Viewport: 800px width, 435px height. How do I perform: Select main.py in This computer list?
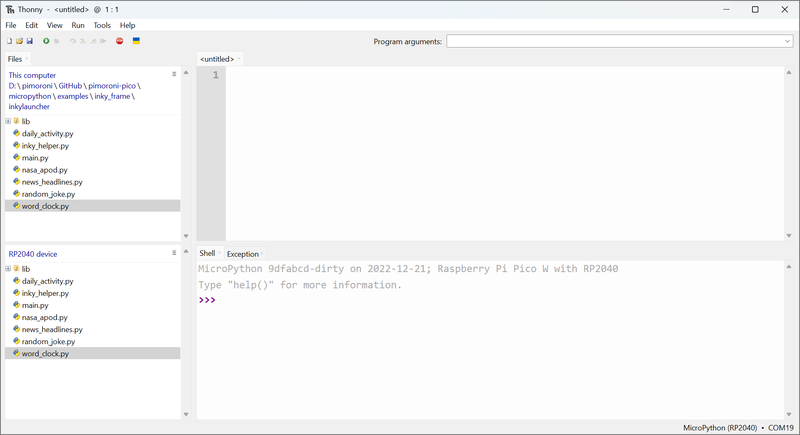coord(35,158)
